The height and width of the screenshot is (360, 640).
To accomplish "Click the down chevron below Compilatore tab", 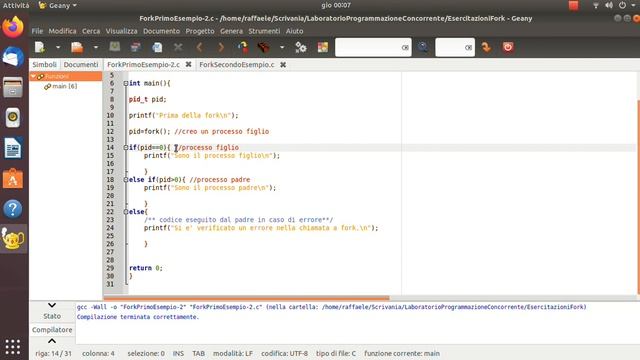I will 52,341.
